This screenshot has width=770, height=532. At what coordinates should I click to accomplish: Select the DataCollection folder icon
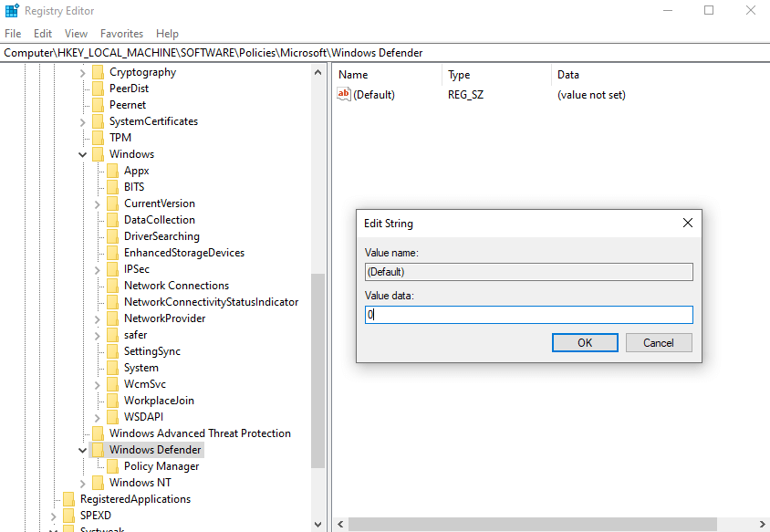coord(114,219)
